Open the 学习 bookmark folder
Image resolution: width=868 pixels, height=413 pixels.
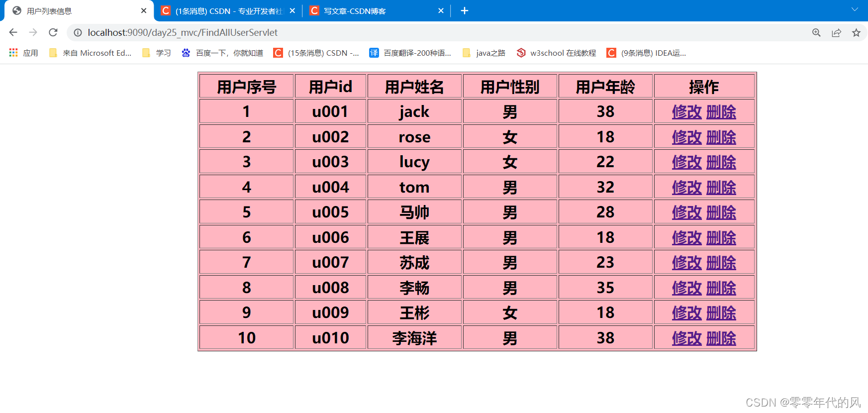[x=156, y=53]
